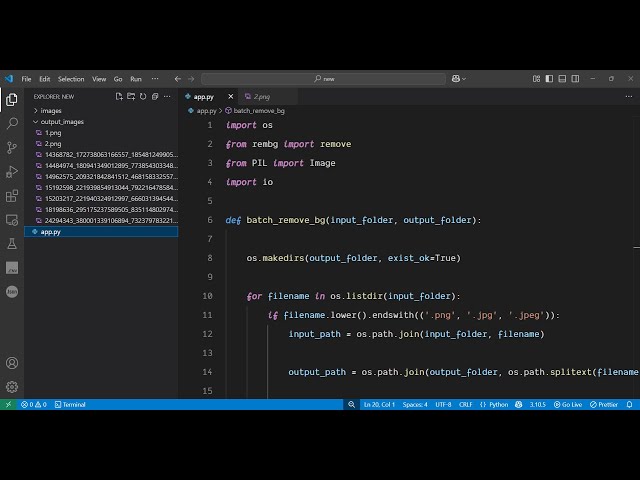Click the Prettier status item

(x=604, y=404)
